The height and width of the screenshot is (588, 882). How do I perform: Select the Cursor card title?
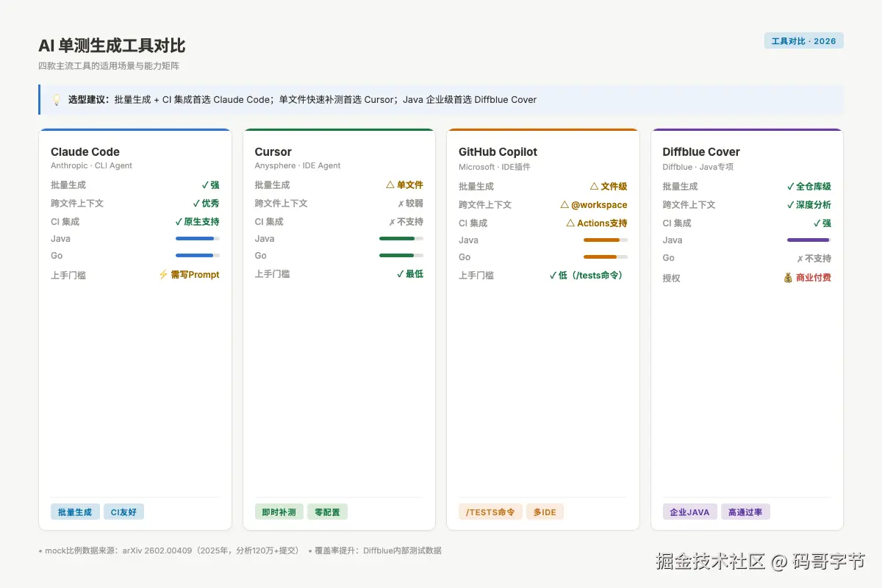click(273, 152)
